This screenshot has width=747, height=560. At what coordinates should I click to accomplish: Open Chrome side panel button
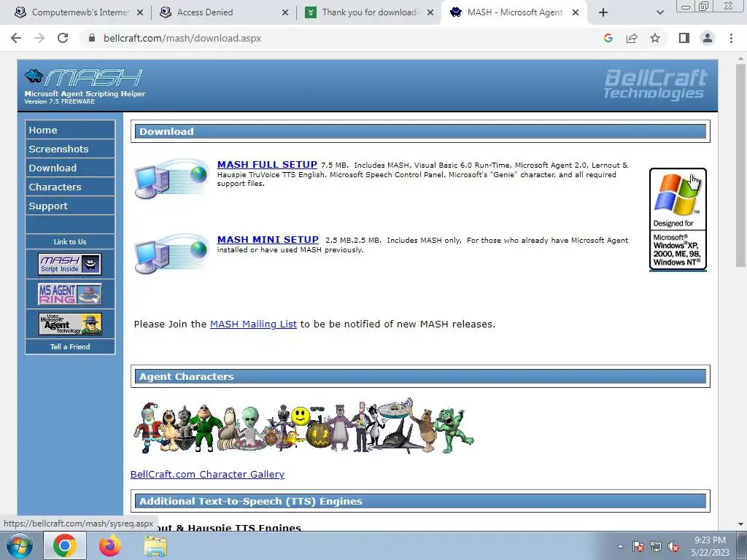684,38
